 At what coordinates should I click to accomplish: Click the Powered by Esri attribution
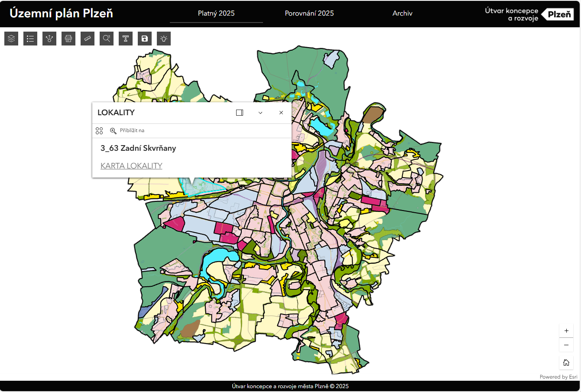pyautogui.click(x=558, y=377)
